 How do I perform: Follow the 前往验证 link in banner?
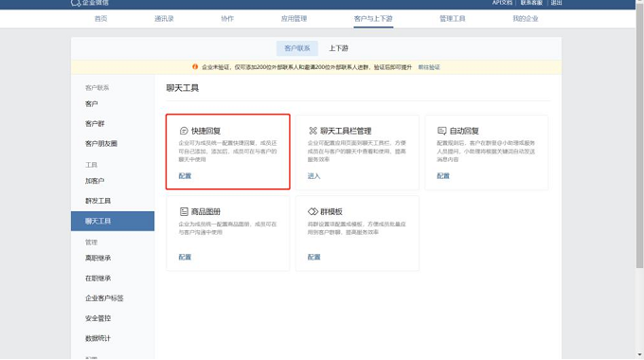point(429,67)
